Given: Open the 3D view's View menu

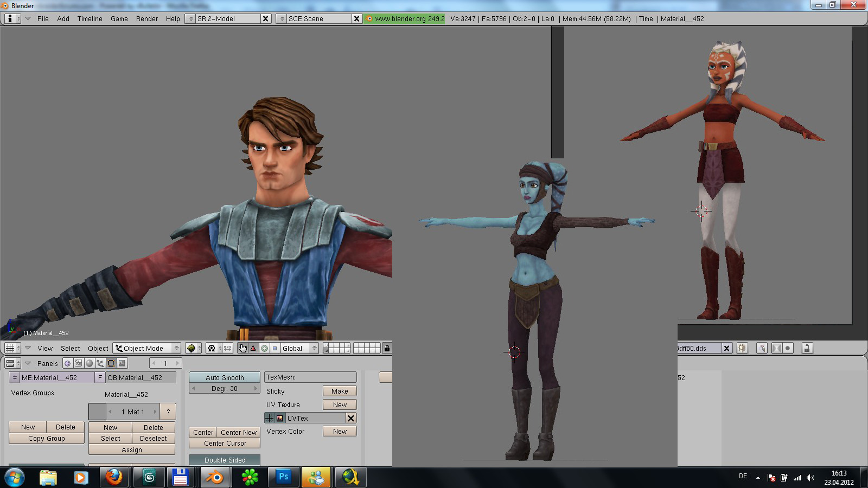Looking at the screenshot, I should point(45,348).
